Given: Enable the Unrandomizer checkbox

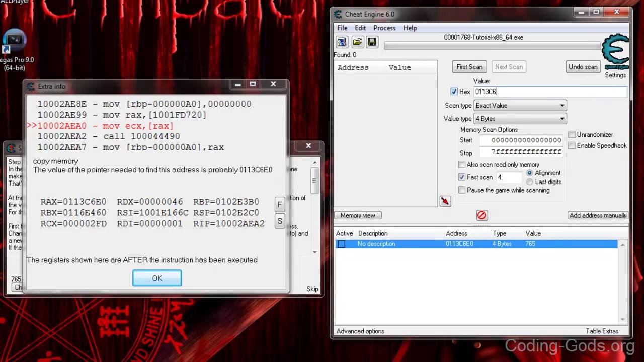Looking at the screenshot, I should coord(572,134).
